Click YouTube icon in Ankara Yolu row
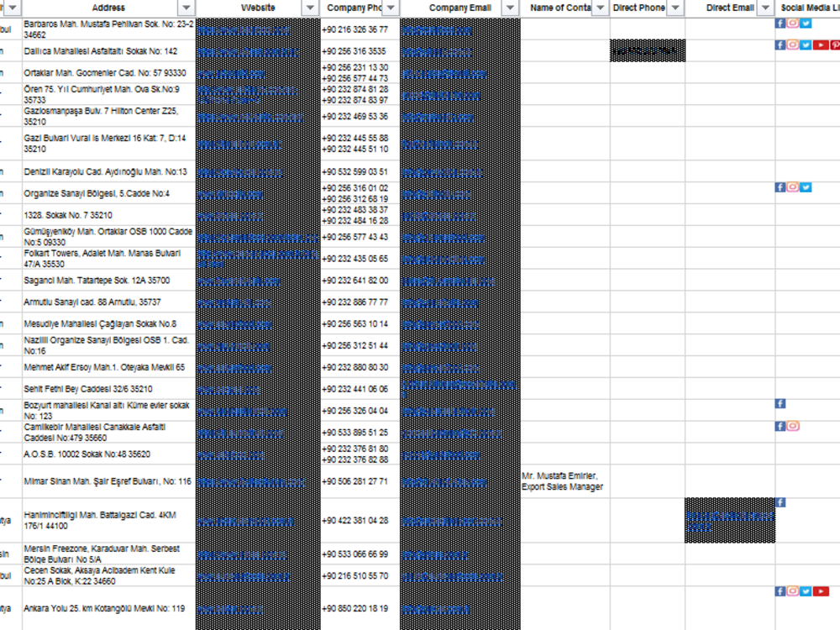This screenshot has width=840, height=630. click(821, 591)
